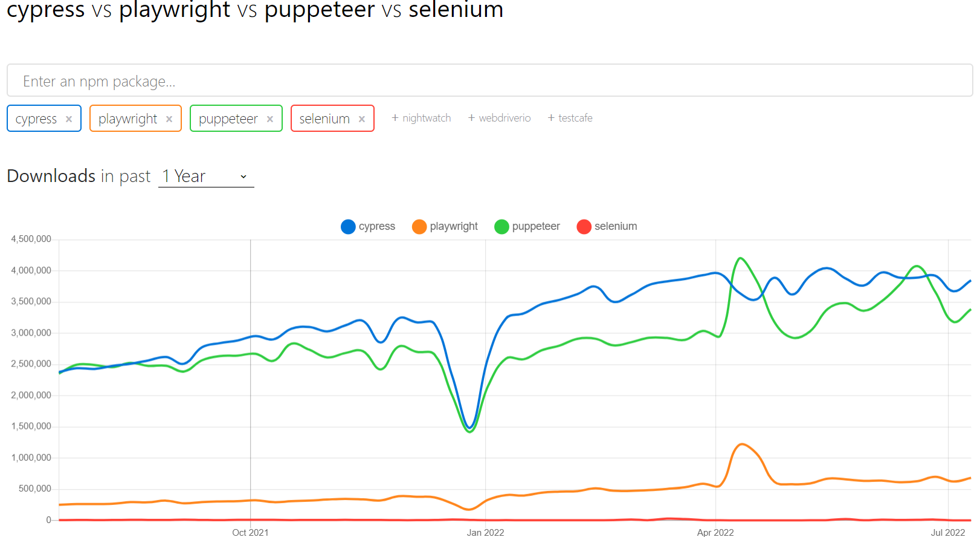Select the cypress tag pill
This screenshot has width=980, height=537.
tap(36, 119)
